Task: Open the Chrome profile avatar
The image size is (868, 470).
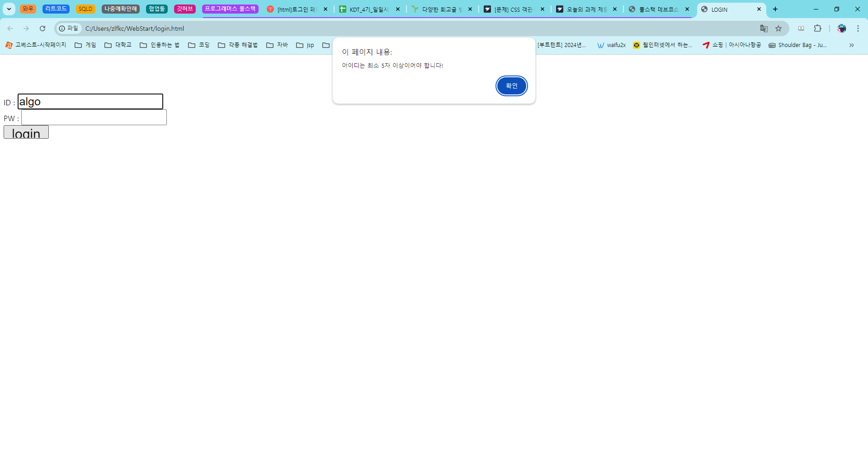Action: tap(842, 28)
